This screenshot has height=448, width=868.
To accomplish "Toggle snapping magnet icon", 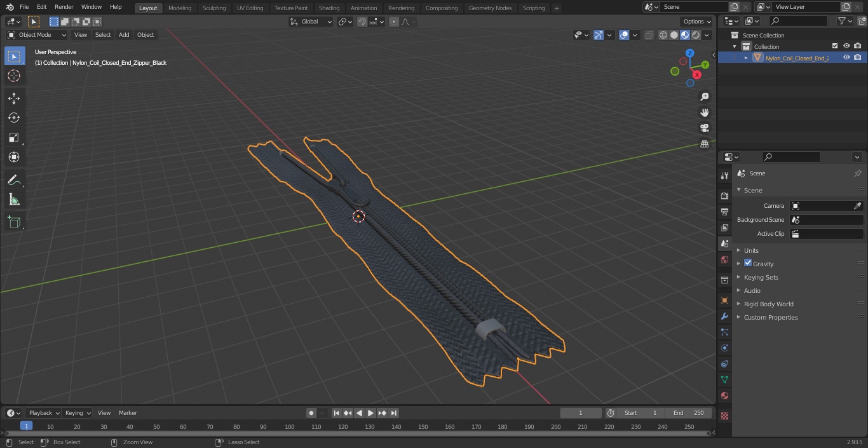I will (362, 22).
